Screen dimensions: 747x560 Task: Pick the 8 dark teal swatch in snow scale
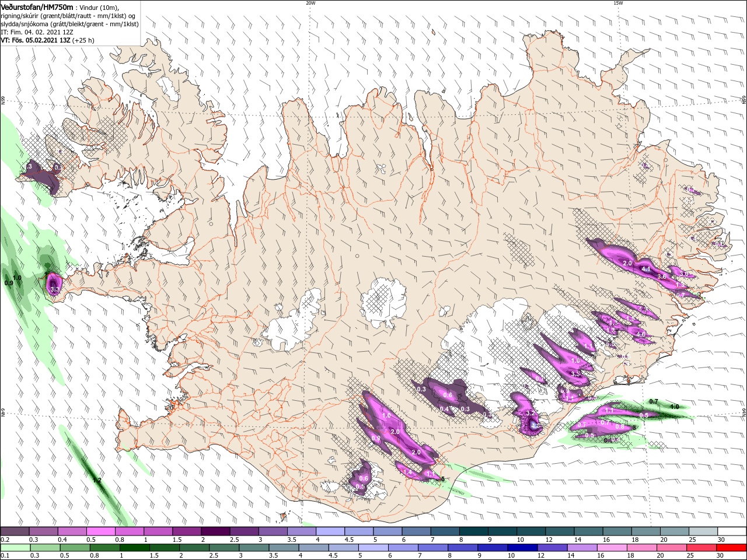474,531
